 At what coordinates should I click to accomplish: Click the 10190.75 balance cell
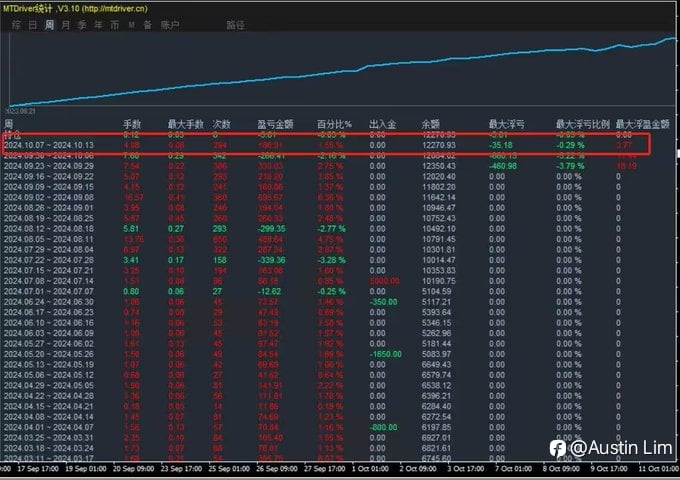tap(439, 281)
